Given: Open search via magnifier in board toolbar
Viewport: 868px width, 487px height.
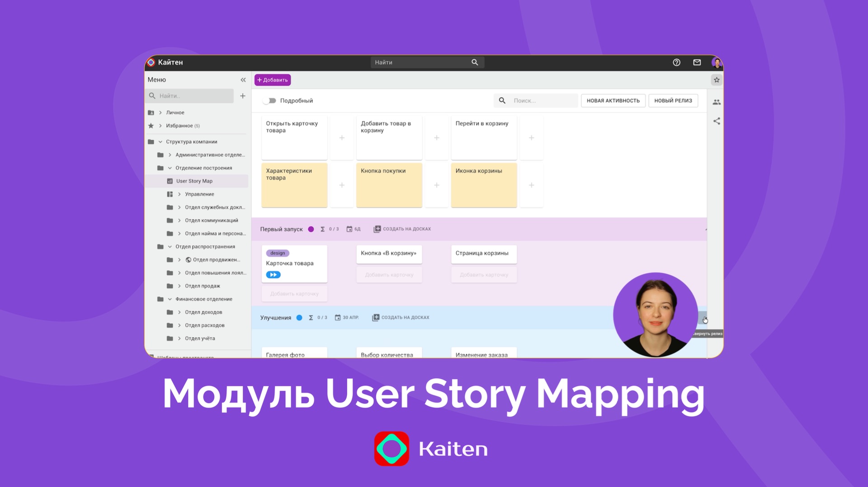Looking at the screenshot, I should pos(502,100).
